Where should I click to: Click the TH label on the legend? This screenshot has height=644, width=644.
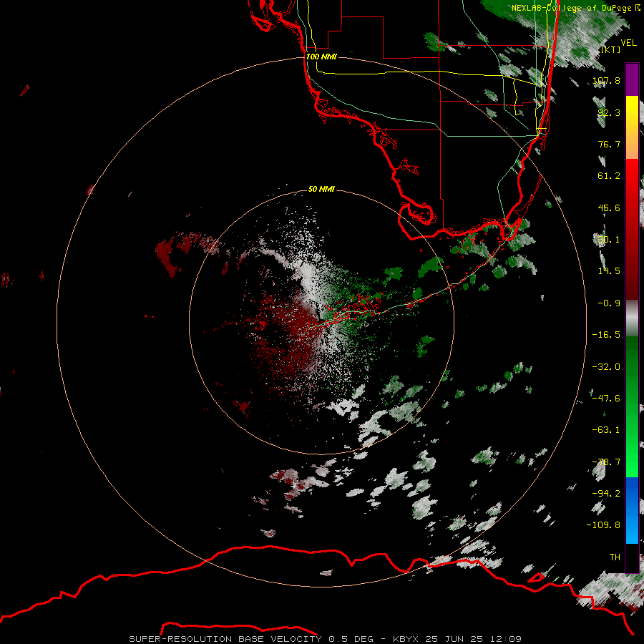pyautogui.click(x=615, y=557)
